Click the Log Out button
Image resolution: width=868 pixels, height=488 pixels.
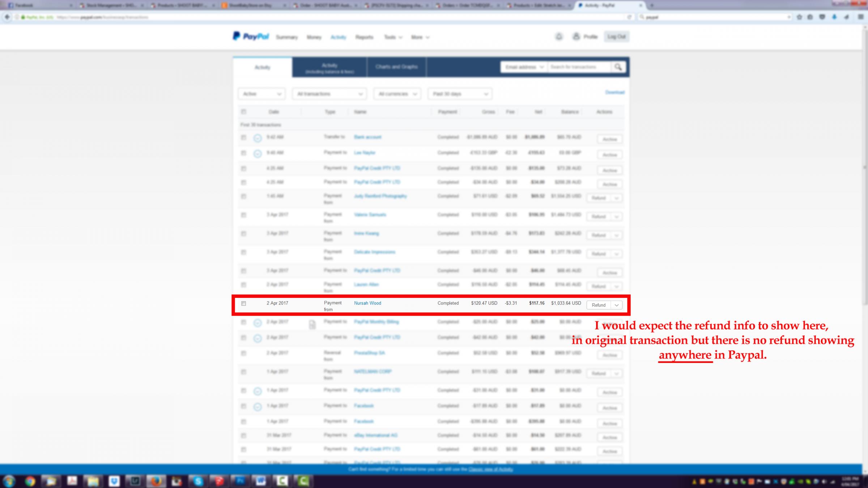pyautogui.click(x=617, y=37)
